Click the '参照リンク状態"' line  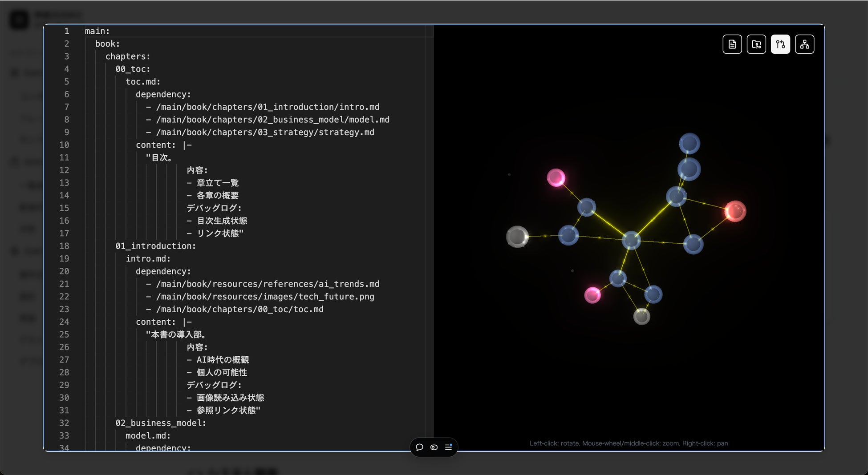pos(229,411)
